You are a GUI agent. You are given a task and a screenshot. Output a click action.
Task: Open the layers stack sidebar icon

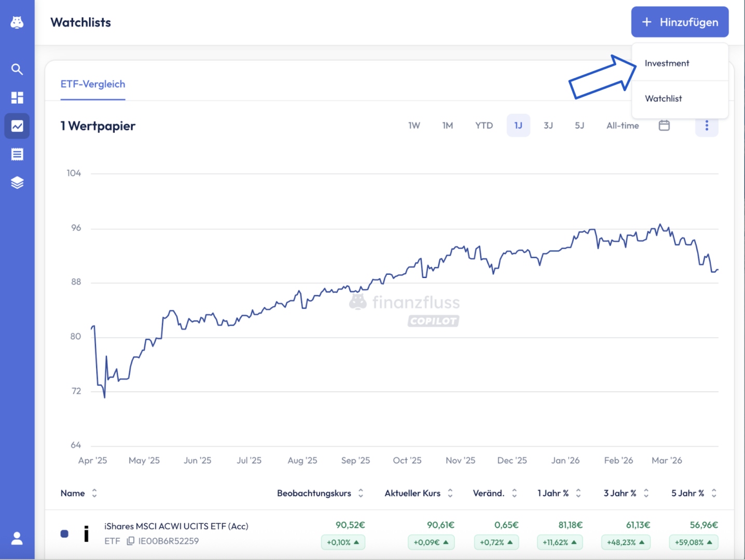(17, 183)
